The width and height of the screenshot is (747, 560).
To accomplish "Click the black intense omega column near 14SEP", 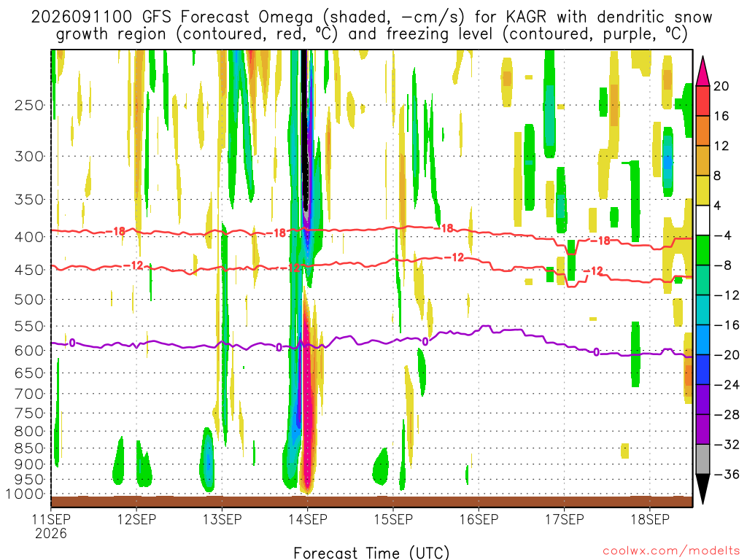I will coord(304,128).
